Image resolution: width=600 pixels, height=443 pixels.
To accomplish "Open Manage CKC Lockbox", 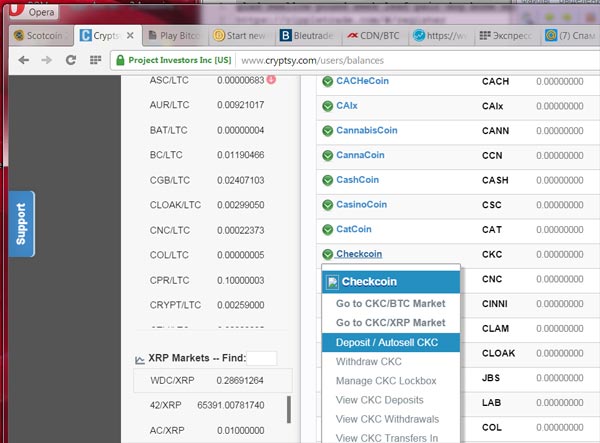I will click(391, 381).
